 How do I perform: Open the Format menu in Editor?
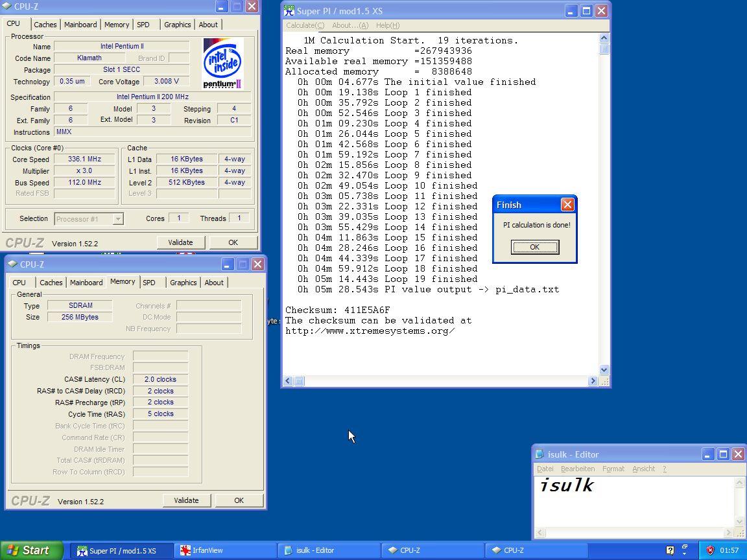[x=613, y=469]
